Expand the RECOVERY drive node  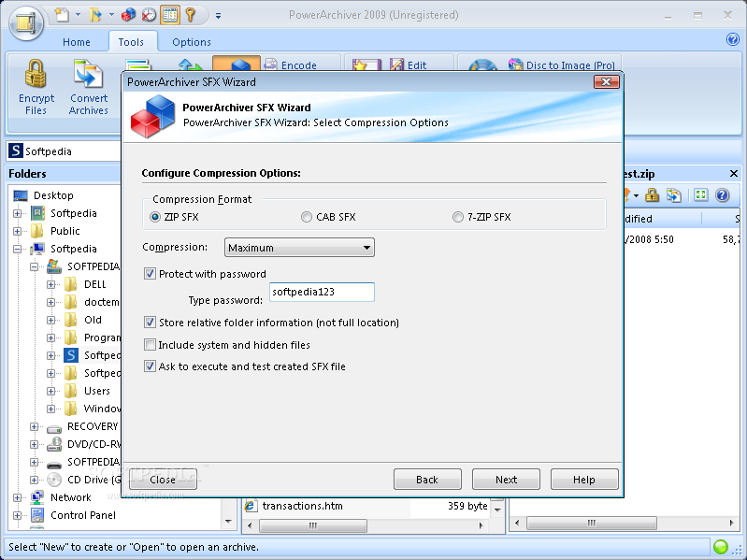tap(35, 426)
